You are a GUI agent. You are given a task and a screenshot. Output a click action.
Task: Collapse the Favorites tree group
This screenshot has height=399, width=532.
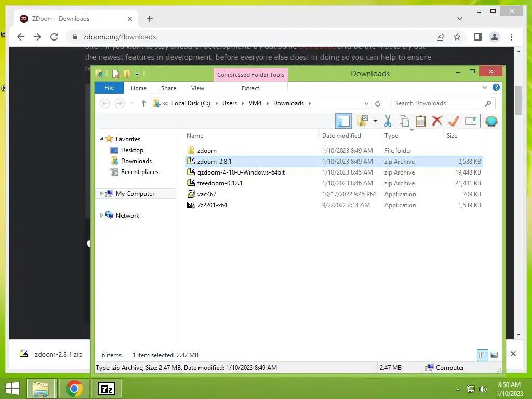click(x=101, y=139)
